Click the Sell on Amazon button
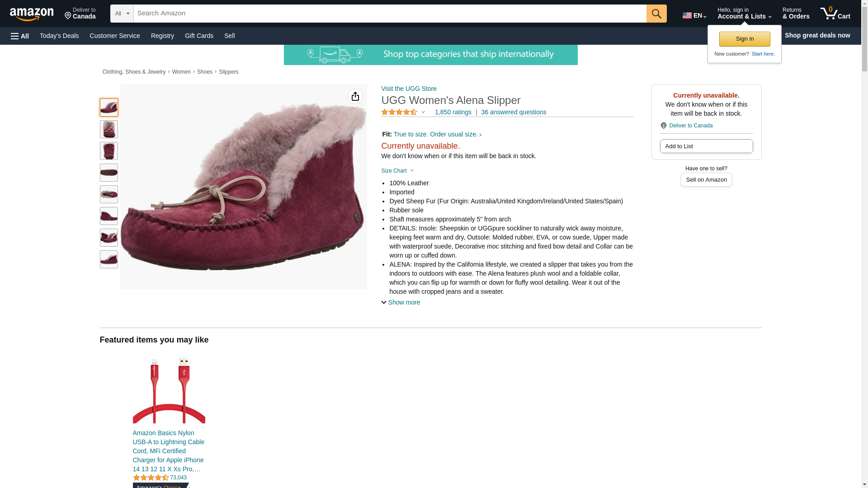Image resolution: width=868 pixels, height=488 pixels. pos(706,179)
